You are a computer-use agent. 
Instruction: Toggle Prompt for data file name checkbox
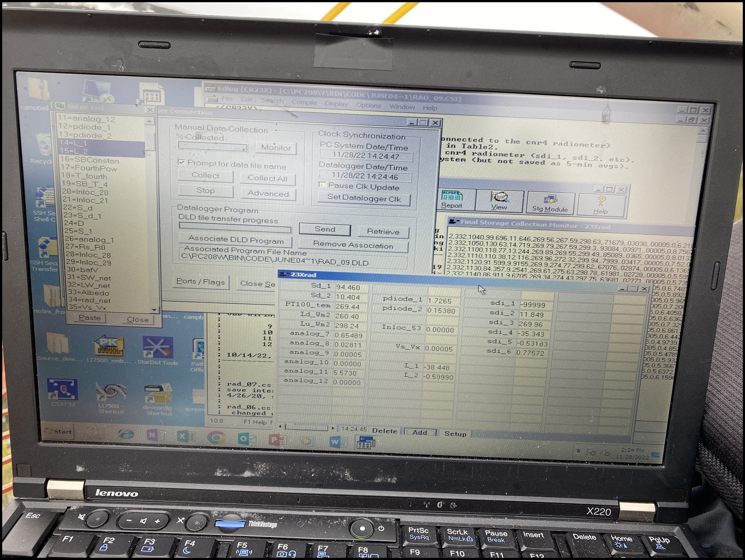click(x=181, y=162)
